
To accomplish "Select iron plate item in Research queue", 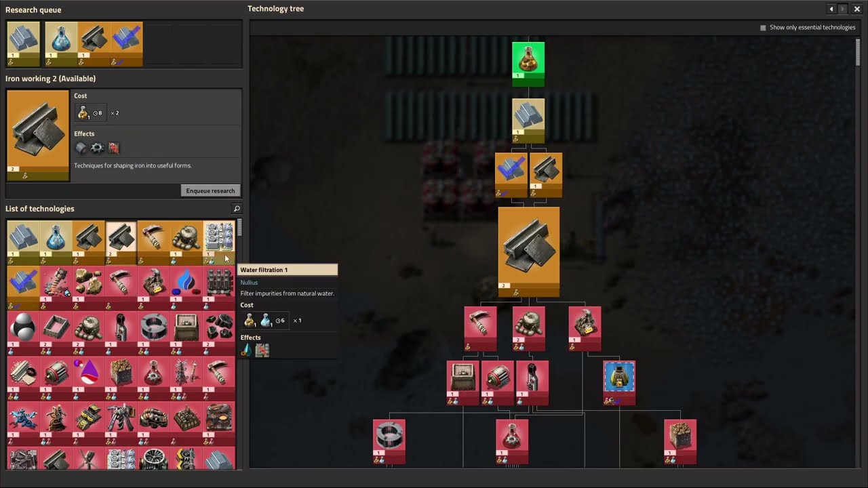I will click(x=94, y=44).
